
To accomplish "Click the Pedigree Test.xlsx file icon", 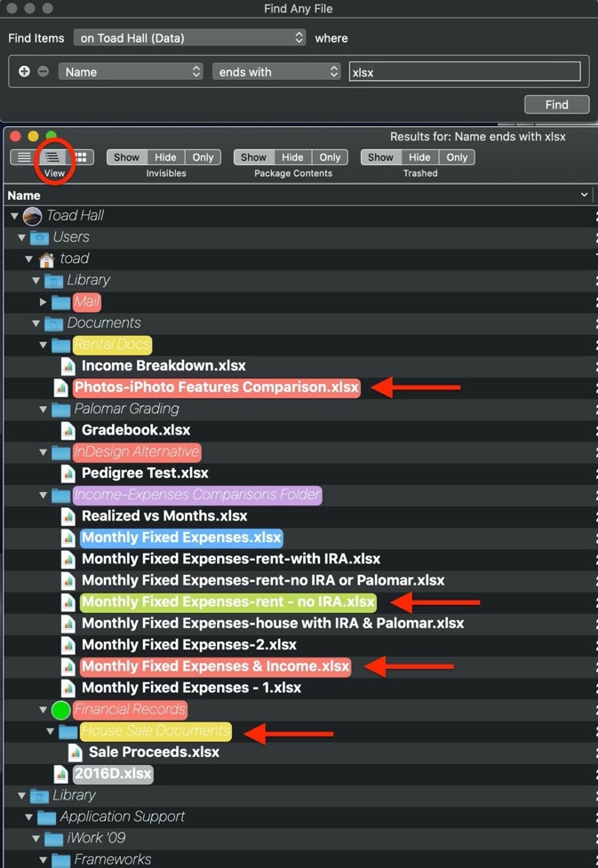I will [x=68, y=474].
